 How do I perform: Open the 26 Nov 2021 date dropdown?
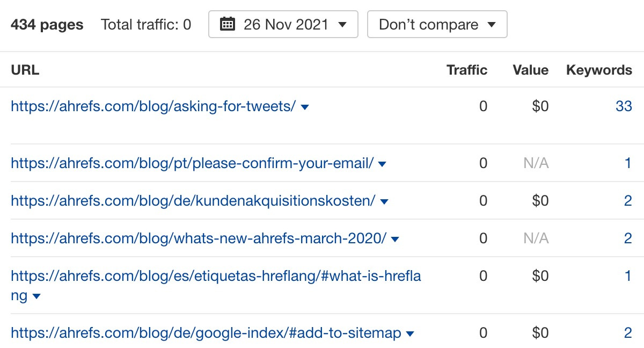point(284,24)
